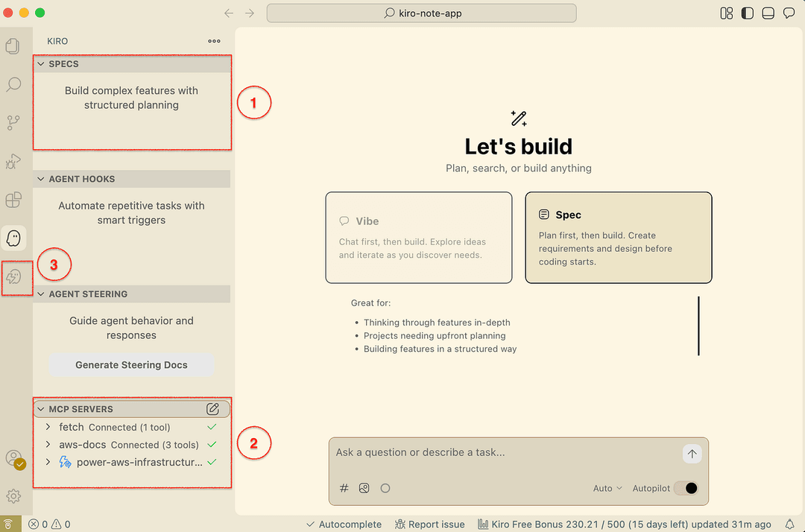Image resolution: width=805 pixels, height=532 pixels.
Task: Open the Extensions view
Action: click(13, 200)
